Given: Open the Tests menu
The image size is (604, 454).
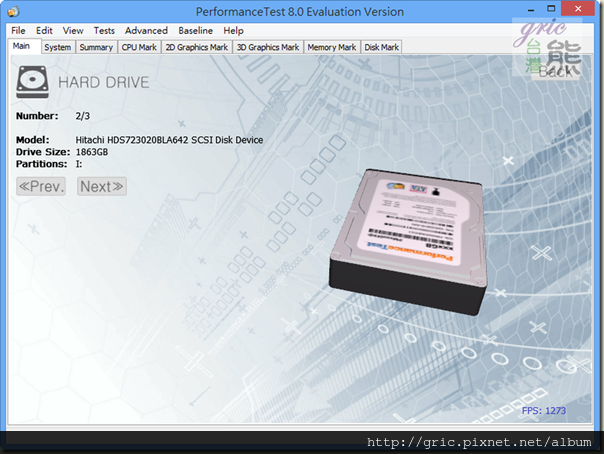Looking at the screenshot, I should pyautogui.click(x=104, y=30).
